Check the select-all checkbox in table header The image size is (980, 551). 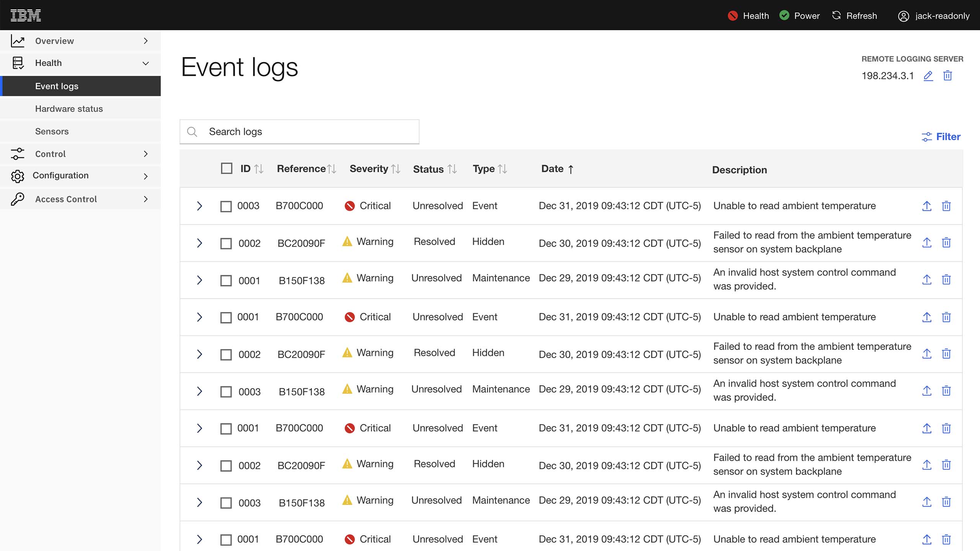[227, 168]
